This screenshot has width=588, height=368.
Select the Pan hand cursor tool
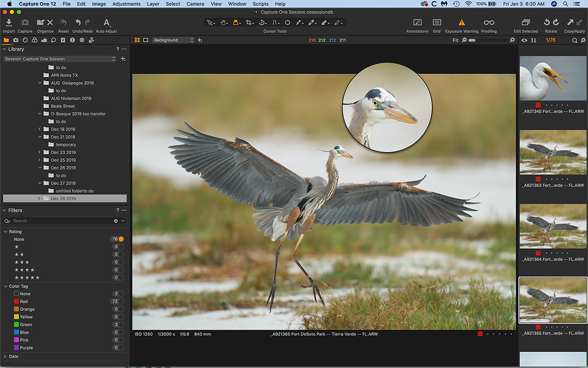click(224, 23)
